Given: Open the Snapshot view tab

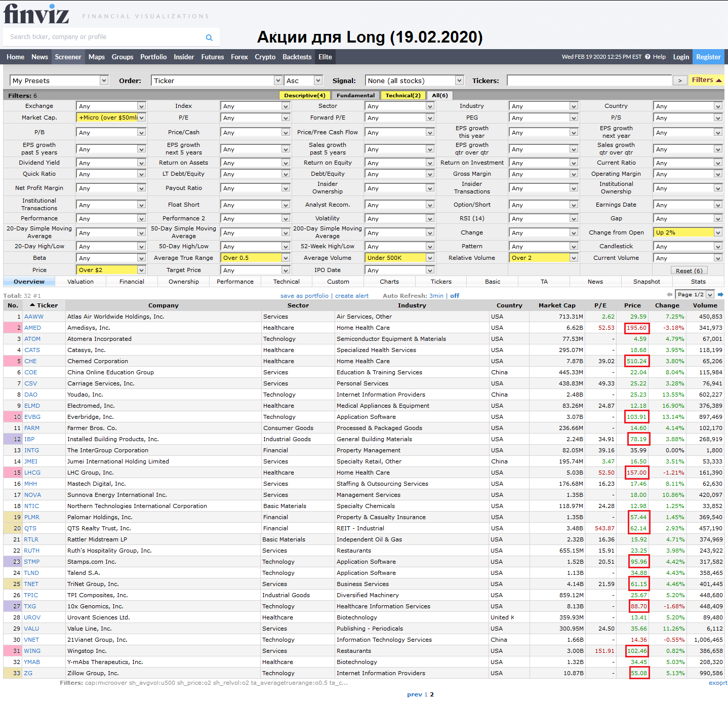Looking at the screenshot, I should tap(647, 282).
